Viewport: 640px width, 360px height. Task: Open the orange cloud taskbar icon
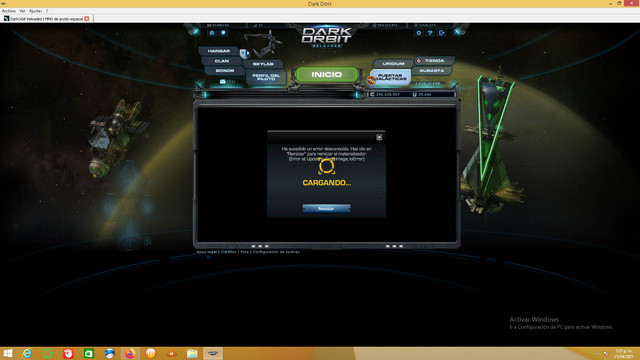point(171,353)
